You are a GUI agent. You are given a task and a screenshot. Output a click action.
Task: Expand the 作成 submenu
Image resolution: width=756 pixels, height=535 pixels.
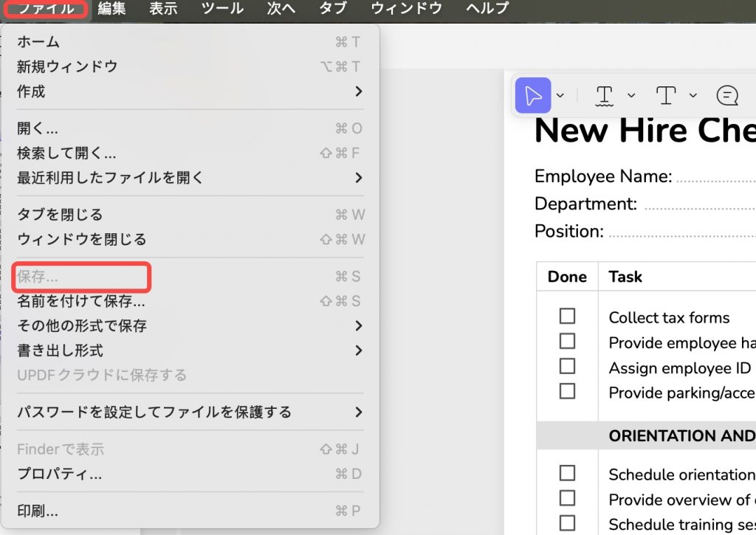(x=190, y=91)
